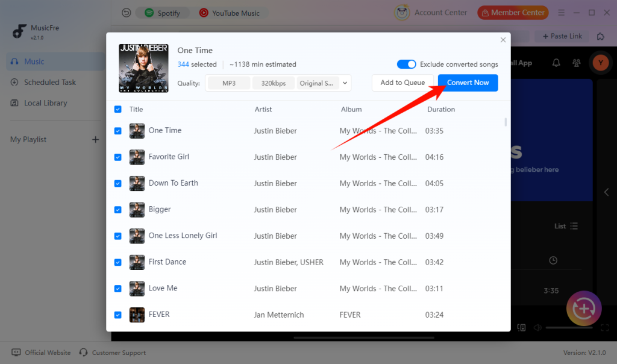Select the 320kbps bitrate field
The width and height of the screenshot is (617, 364).
273,83
